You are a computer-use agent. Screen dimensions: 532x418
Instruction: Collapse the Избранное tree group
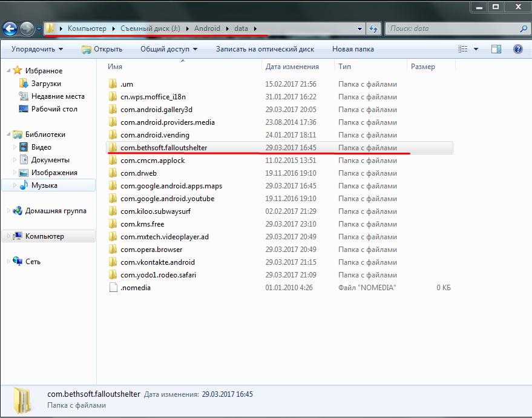[x=8, y=71]
